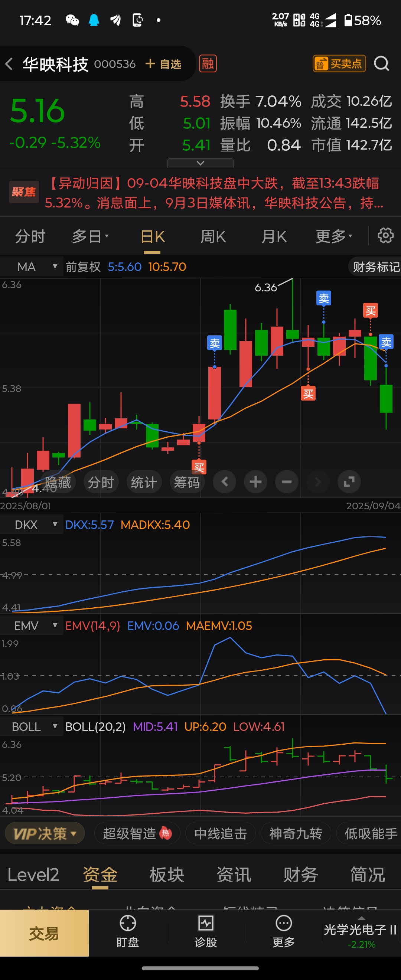Image resolution: width=401 pixels, height=980 pixels.
Task: Zoom out chart with minus icon
Action: pyautogui.click(x=287, y=481)
